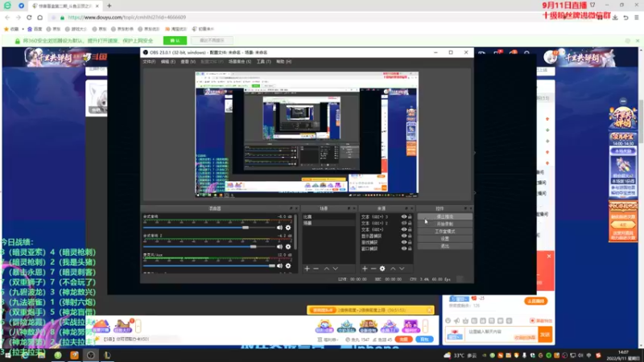Add a new scene with plus icon
This screenshot has height=362, width=644.
pos(307,269)
